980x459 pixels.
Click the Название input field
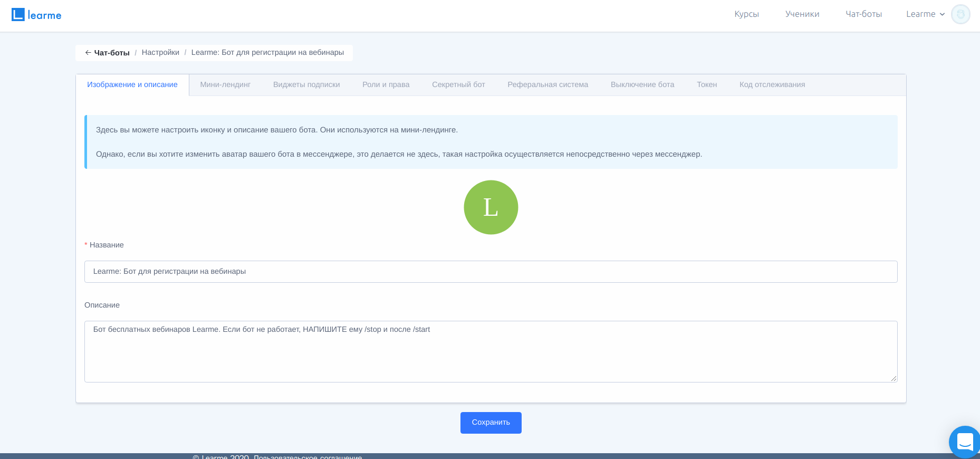pyautogui.click(x=491, y=272)
